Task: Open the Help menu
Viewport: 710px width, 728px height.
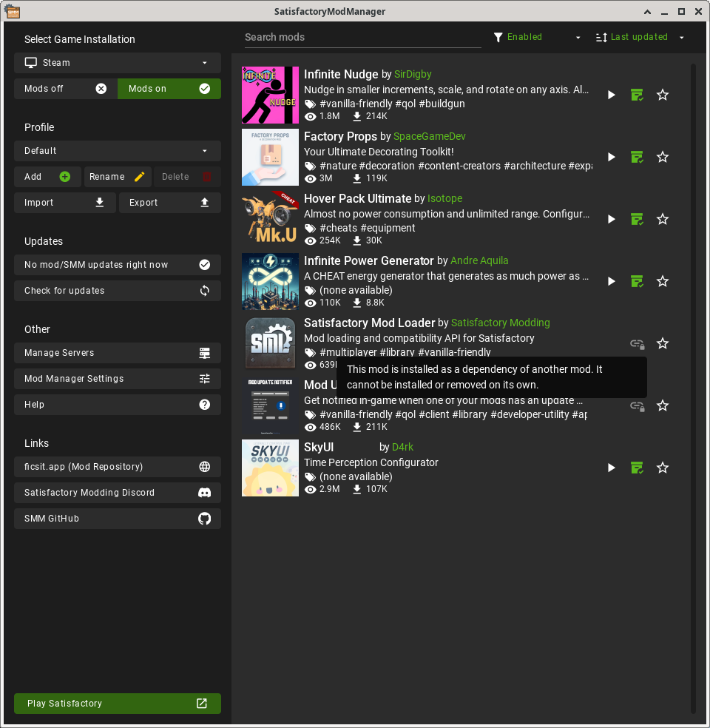Action: [x=118, y=405]
